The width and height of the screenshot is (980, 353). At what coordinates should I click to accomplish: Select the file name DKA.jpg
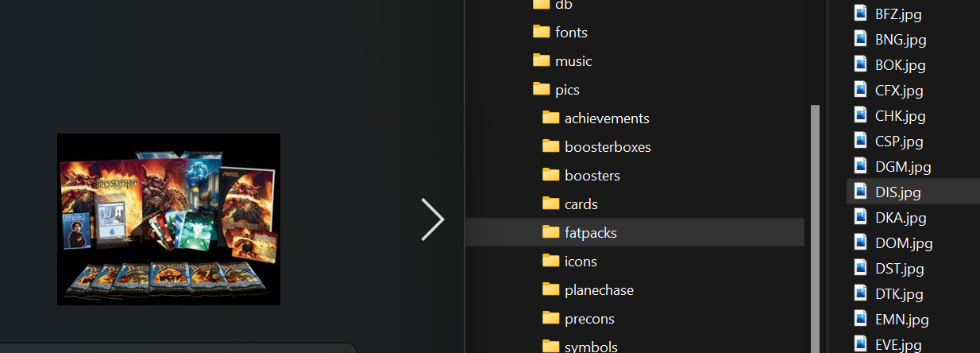point(901,217)
